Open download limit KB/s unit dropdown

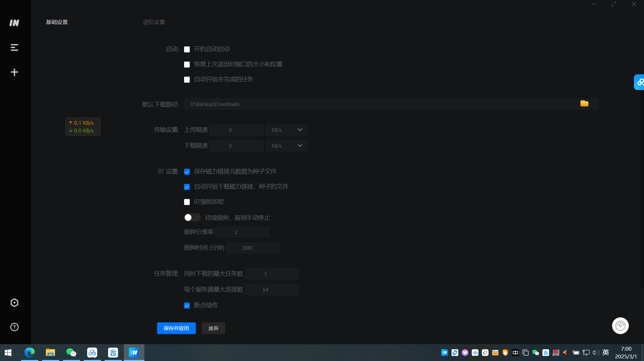click(x=286, y=146)
